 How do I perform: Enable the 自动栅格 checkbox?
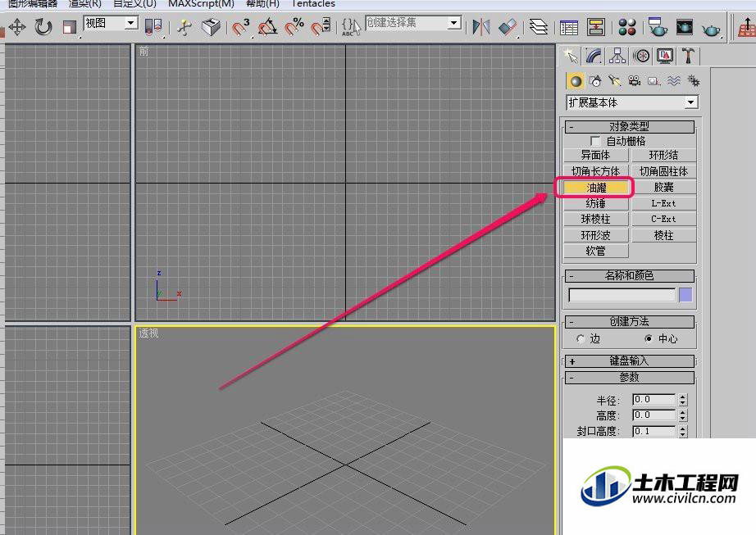(595, 141)
